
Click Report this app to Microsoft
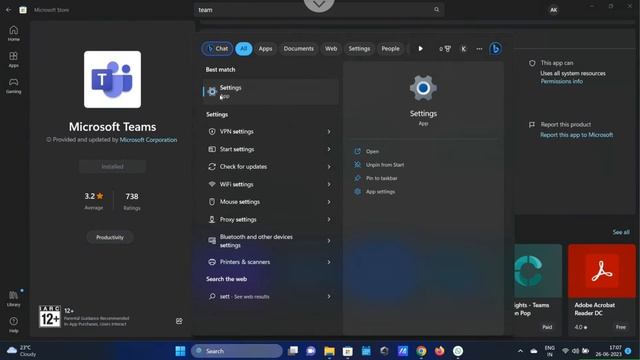[x=576, y=135]
